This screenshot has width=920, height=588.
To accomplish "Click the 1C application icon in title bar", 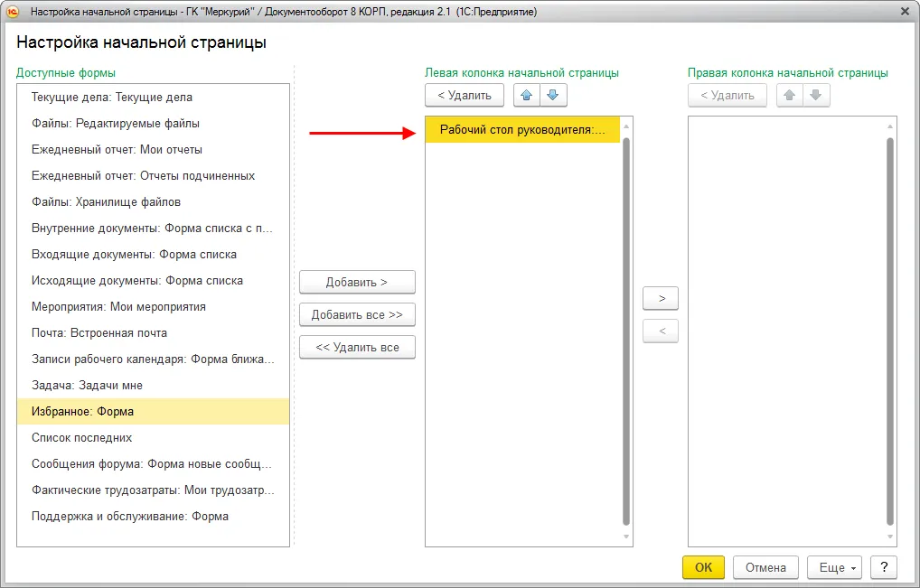I will pos(13,12).
